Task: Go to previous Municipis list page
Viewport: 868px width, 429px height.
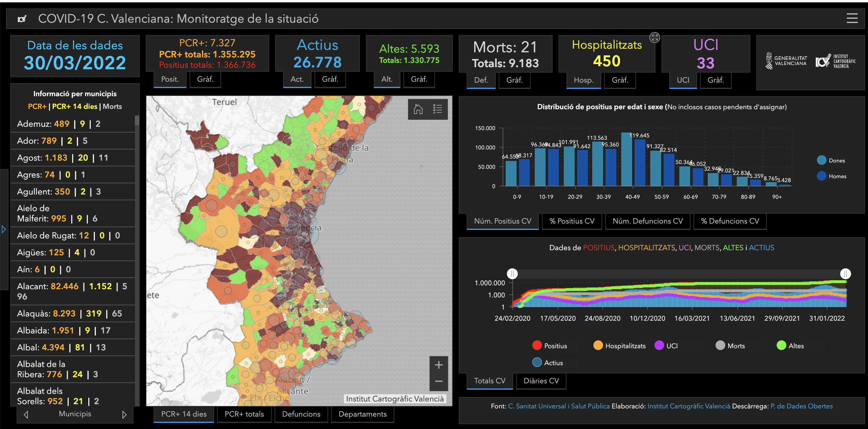Action: tap(26, 414)
